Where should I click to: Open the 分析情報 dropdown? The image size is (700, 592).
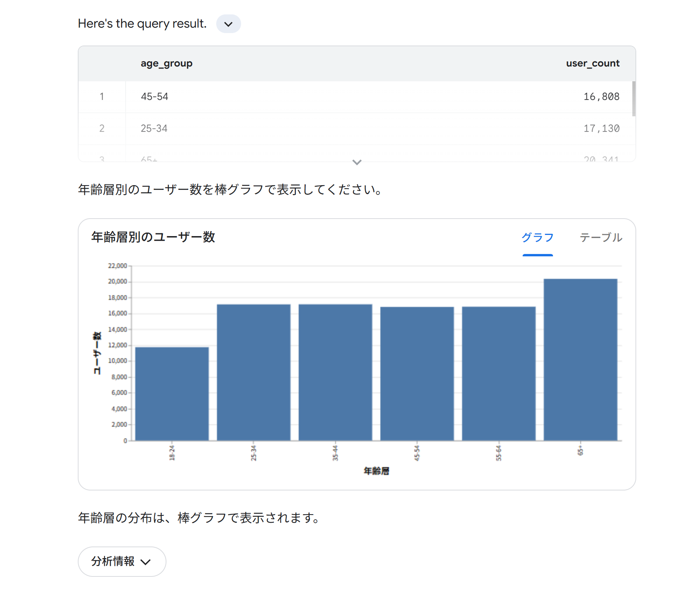coord(122,561)
